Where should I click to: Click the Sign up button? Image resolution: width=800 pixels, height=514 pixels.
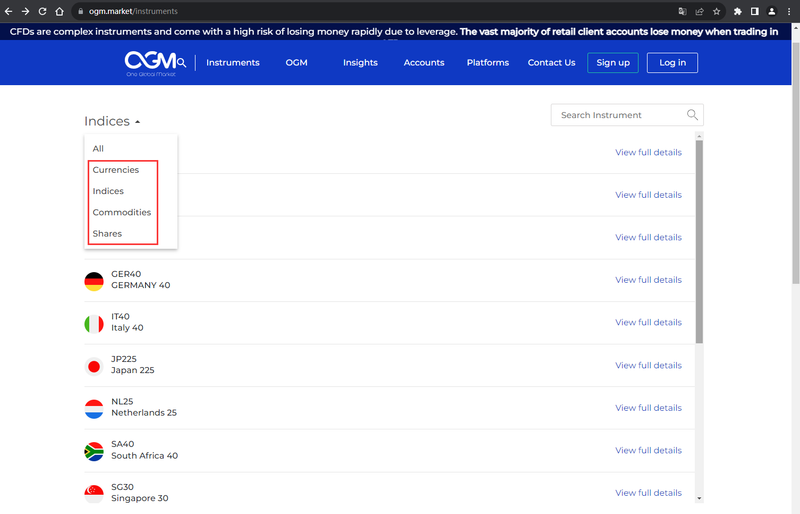(x=613, y=63)
